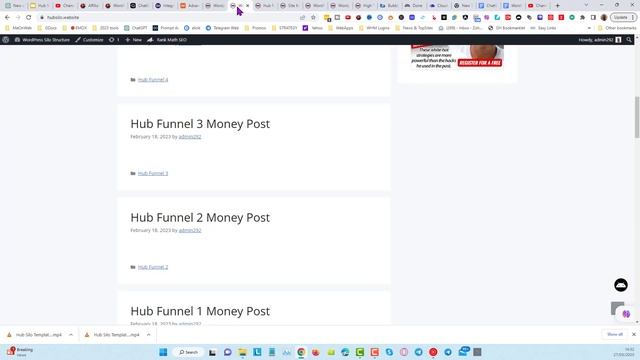Open the Hub Funnel 3 Money Post title

pos(200,124)
